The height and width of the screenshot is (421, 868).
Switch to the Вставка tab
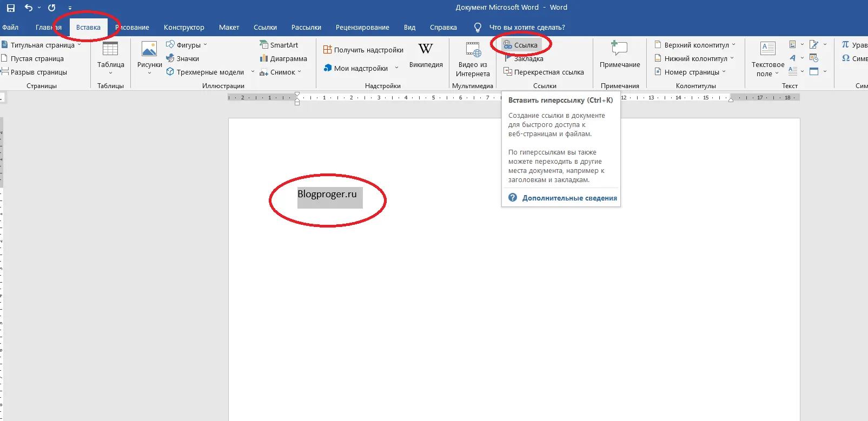click(88, 28)
